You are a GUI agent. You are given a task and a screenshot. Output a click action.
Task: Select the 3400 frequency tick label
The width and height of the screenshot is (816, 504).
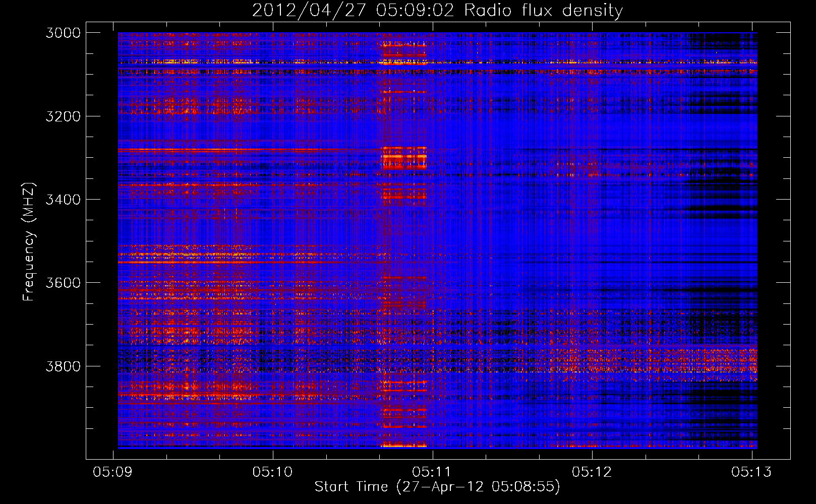click(63, 200)
